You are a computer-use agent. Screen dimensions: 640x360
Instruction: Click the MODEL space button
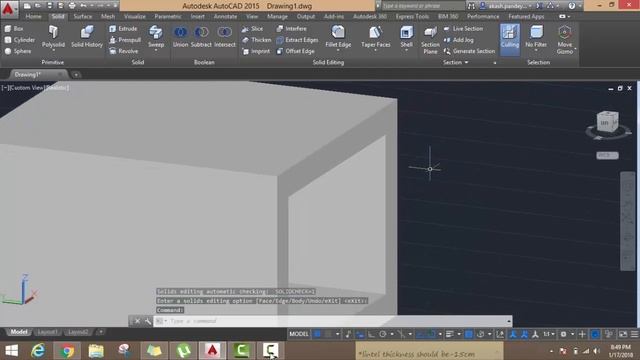click(x=299, y=334)
